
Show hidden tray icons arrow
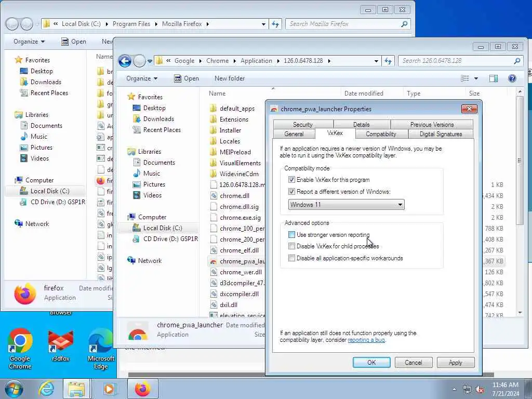pos(454,390)
